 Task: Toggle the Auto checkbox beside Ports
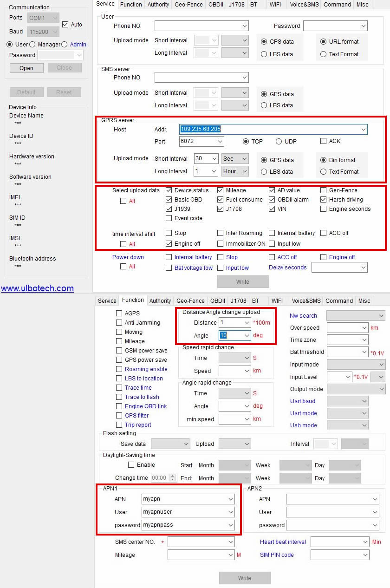point(65,24)
